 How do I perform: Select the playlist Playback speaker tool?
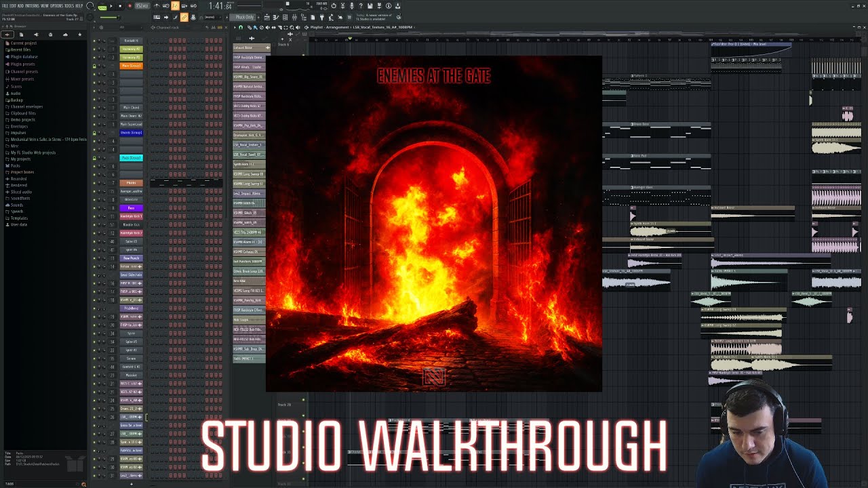click(x=298, y=27)
